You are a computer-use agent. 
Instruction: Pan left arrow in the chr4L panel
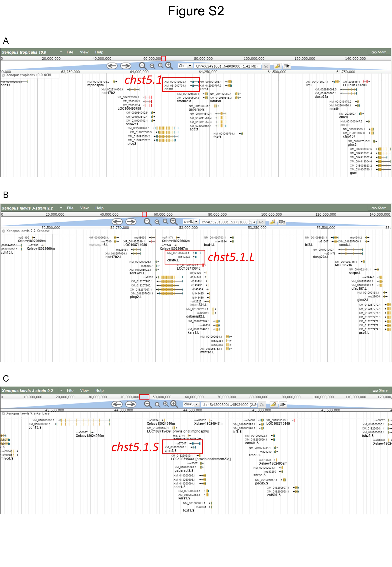[x=117, y=222]
